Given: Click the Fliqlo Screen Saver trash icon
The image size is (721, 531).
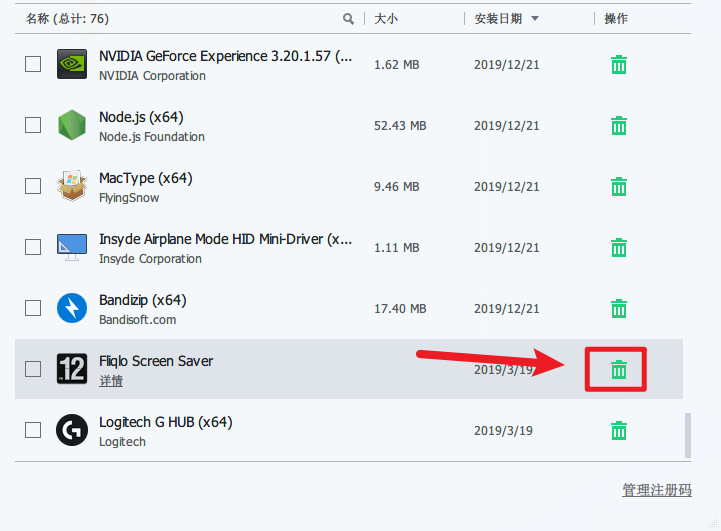Looking at the screenshot, I should tap(618, 370).
